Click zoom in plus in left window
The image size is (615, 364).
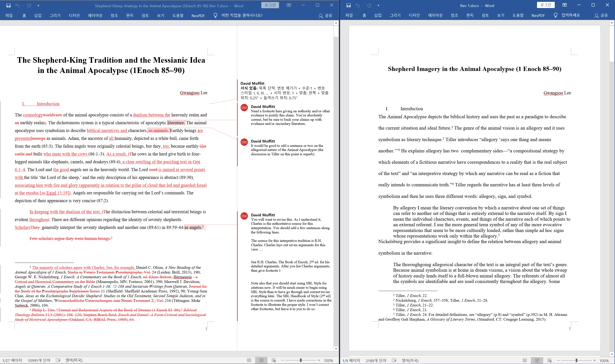tap(319, 360)
